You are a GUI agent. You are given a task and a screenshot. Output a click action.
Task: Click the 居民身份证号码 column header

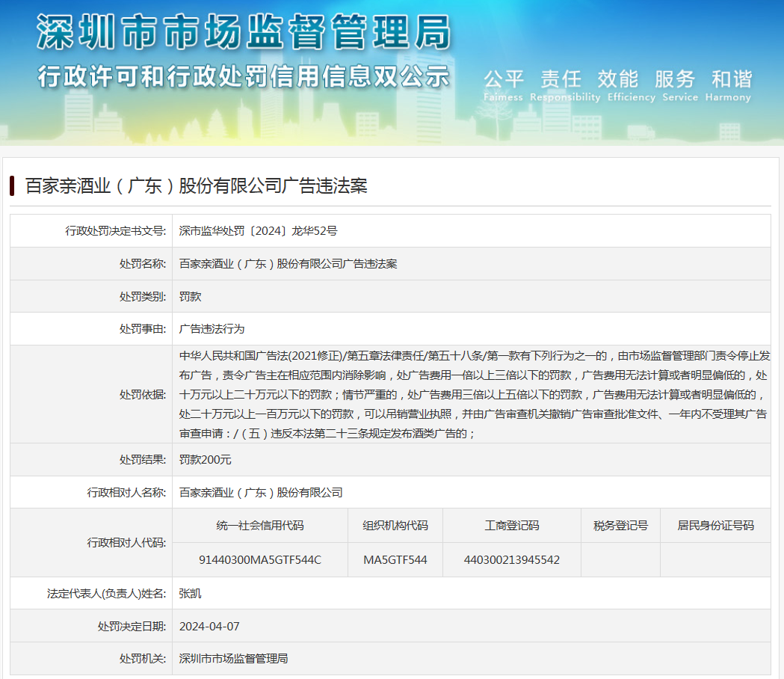pyautogui.click(x=715, y=526)
